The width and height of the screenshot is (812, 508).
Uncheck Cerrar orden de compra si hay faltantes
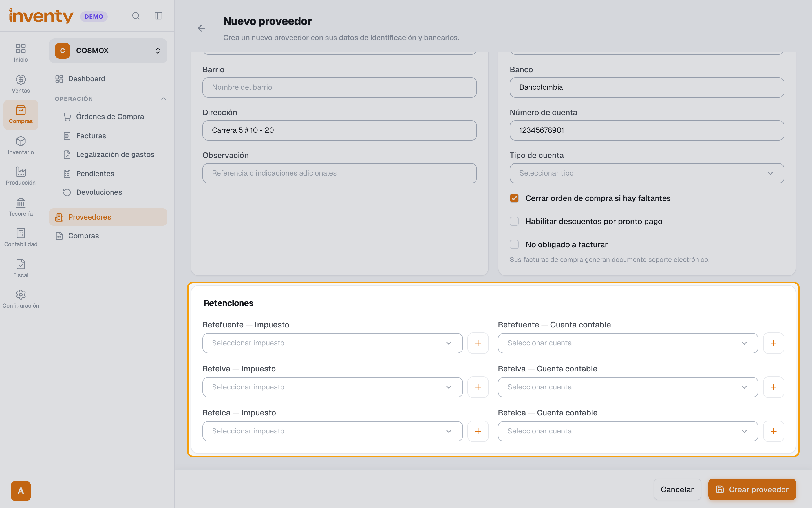pos(514,198)
